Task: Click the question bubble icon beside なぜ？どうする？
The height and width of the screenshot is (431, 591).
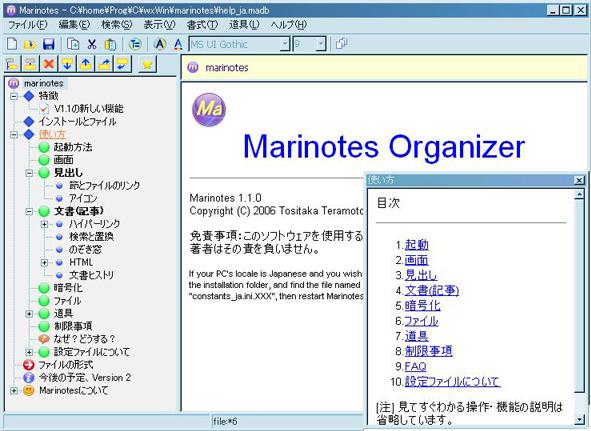Action: point(44,339)
